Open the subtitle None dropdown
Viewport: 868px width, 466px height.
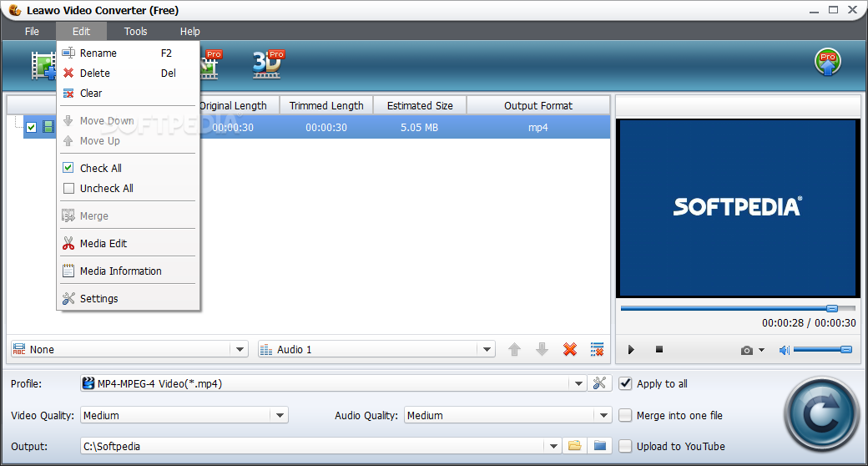(x=240, y=350)
